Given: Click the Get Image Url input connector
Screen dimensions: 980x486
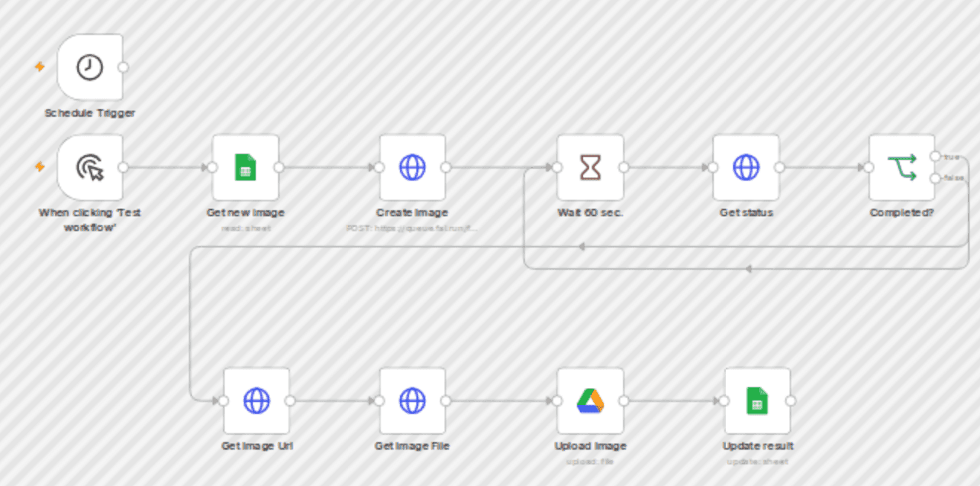Looking at the screenshot, I should [224, 401].
